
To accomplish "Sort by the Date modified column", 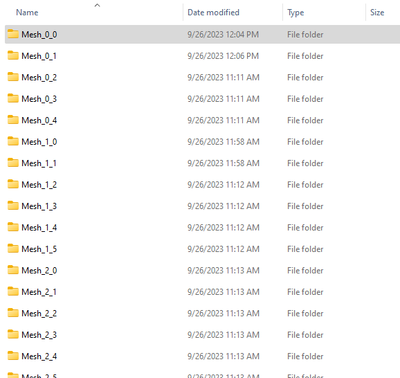I will click(213, 12).
